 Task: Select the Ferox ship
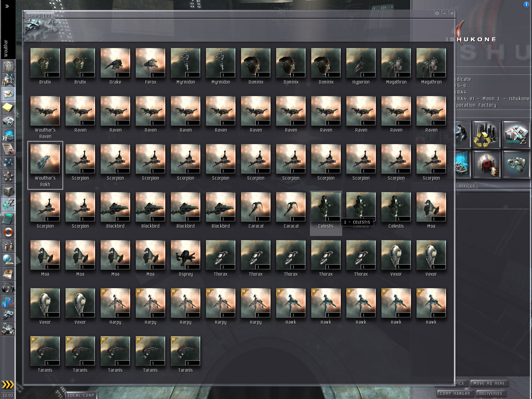[x=150, y=66]
